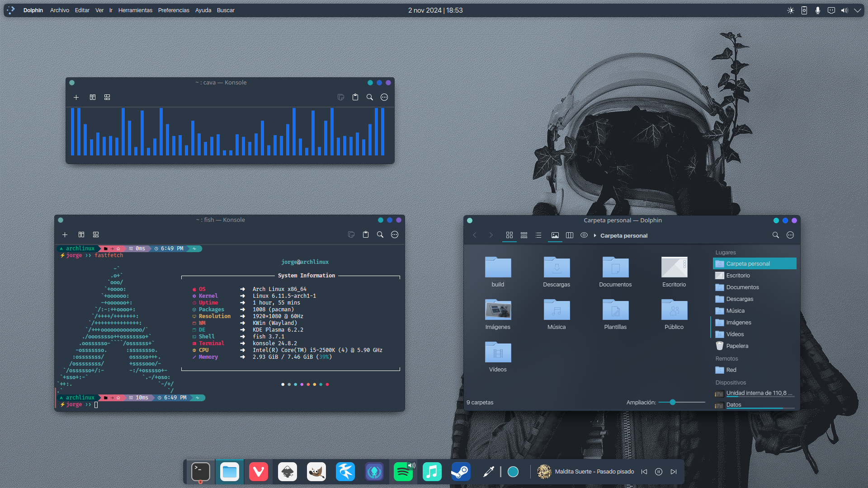Open Escritorio folder in file view

674,272
